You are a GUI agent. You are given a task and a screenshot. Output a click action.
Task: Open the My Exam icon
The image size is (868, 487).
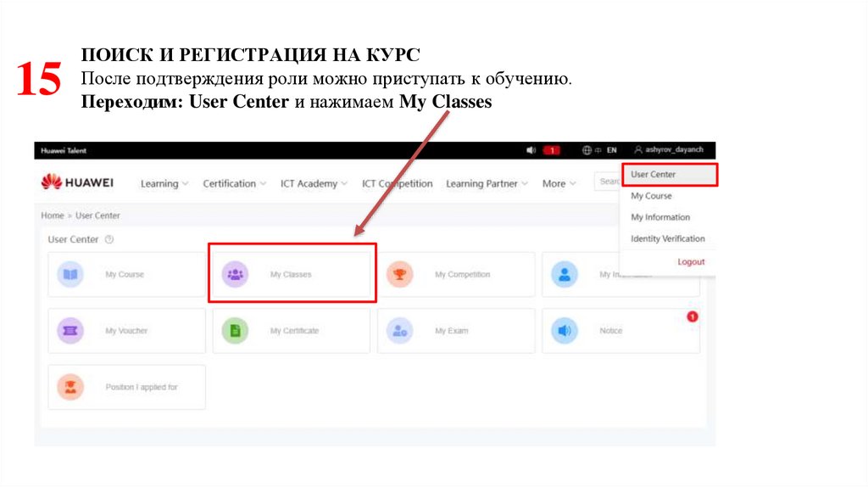point(400,331)
